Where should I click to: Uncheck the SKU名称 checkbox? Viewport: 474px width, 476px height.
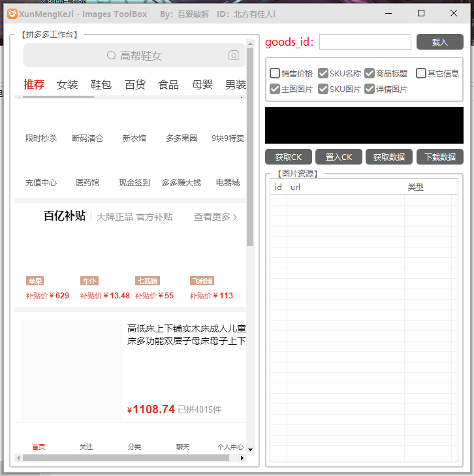(323, 73)
